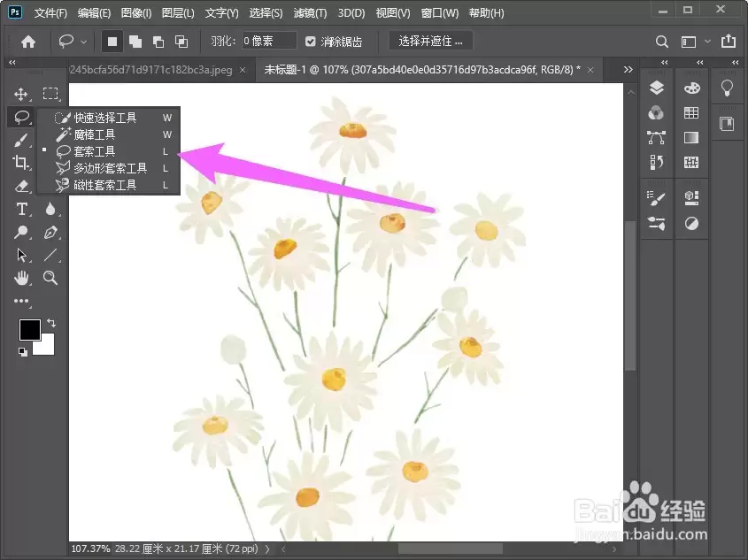This screenshot has height=560, width=748.
Task: Open the workspace switcher dropdown arrow
Action: [707, 42]
